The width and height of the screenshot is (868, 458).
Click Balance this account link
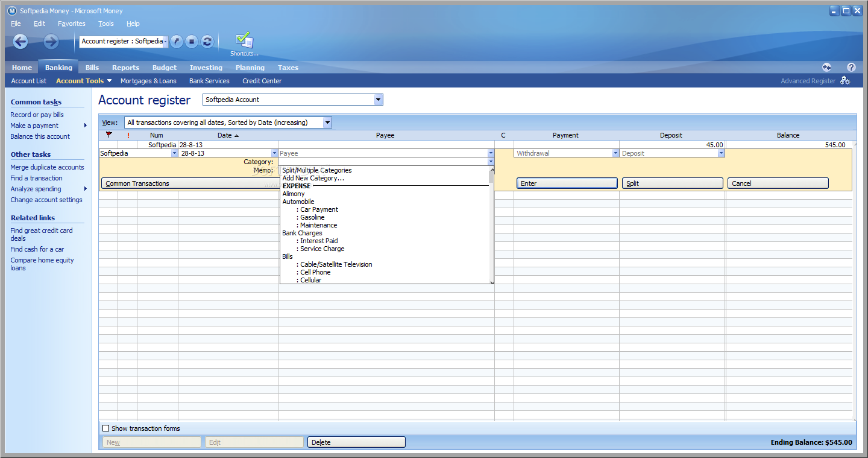[x=40, y=136]
